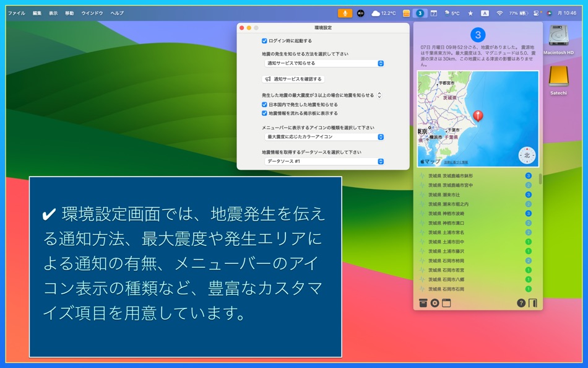This screenshot has width=588, height=368.
Task: Click intensity 2 badge for 石岡市柿岡
Action: tap(528, 261)
